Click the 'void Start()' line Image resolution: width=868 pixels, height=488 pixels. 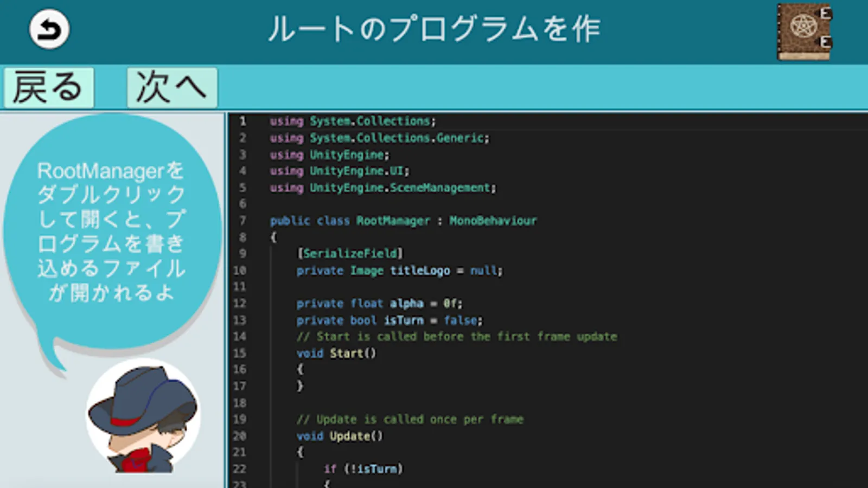[336, 353]
